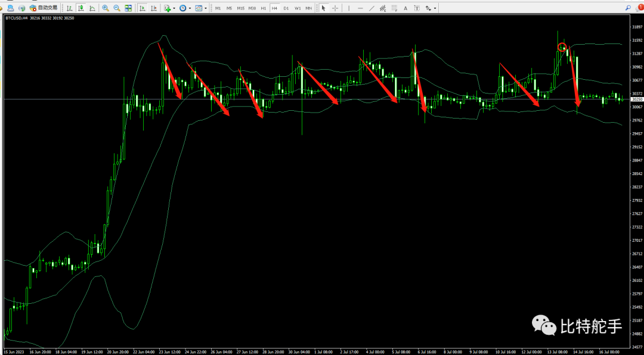Expand the arrows objects dropdown
The image size is (644, 355).
pos(435,8)
